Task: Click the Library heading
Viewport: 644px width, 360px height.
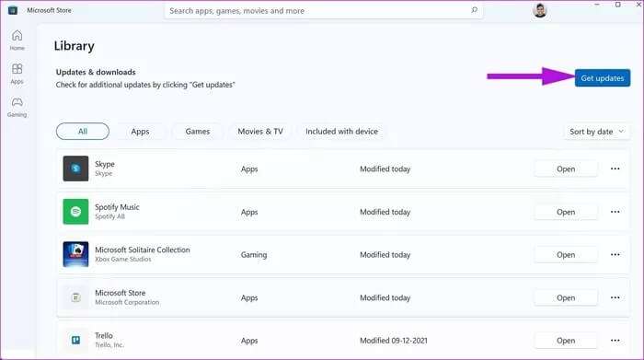Action: tap(75, 46)
